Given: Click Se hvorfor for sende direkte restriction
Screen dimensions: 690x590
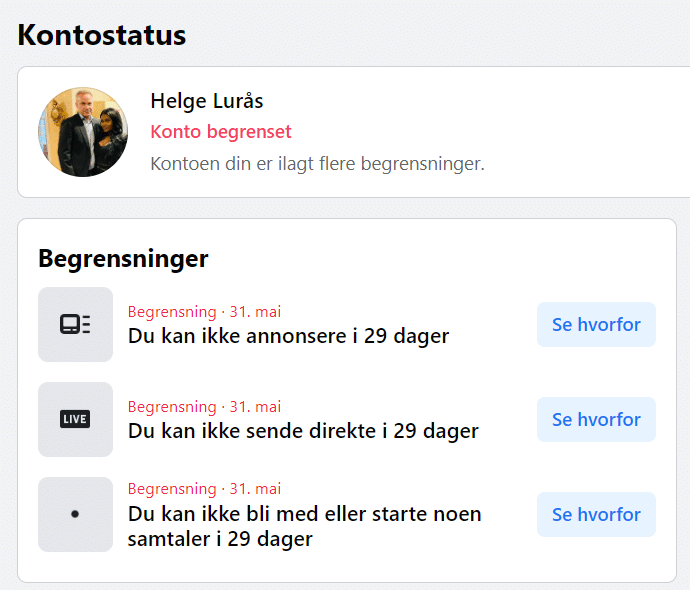Looking at the screenshot, I should click(x=596, y=419).
